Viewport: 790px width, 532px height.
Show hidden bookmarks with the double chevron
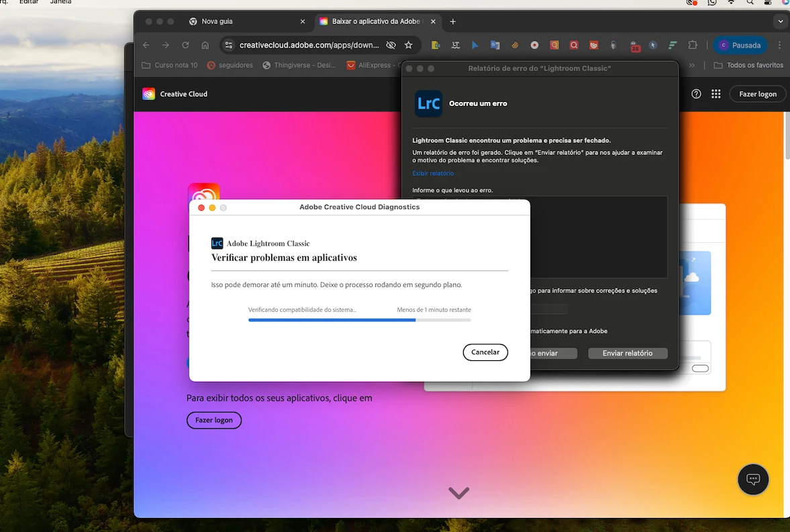click(692, 65)
